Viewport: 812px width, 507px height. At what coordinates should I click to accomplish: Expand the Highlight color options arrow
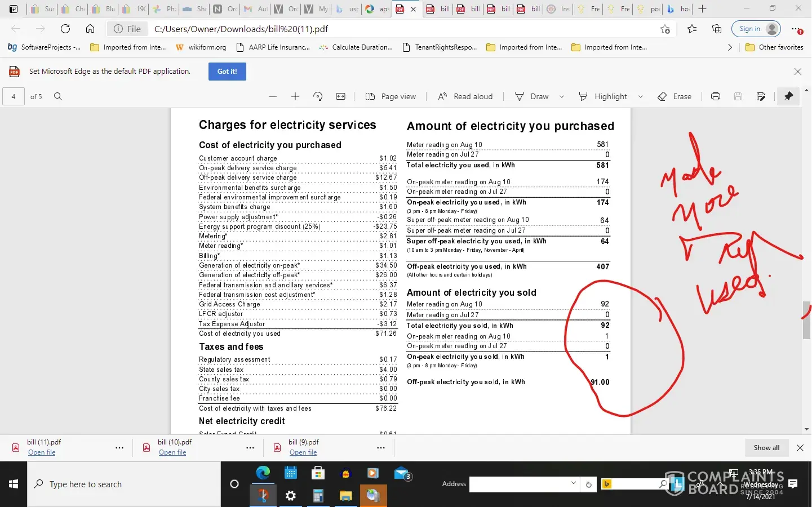(641, 96)
